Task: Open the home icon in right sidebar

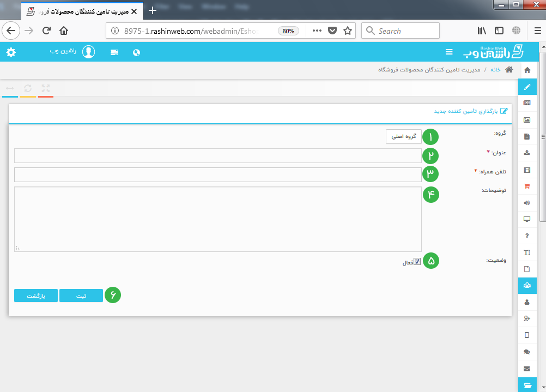Action: [x=527, y=70]
